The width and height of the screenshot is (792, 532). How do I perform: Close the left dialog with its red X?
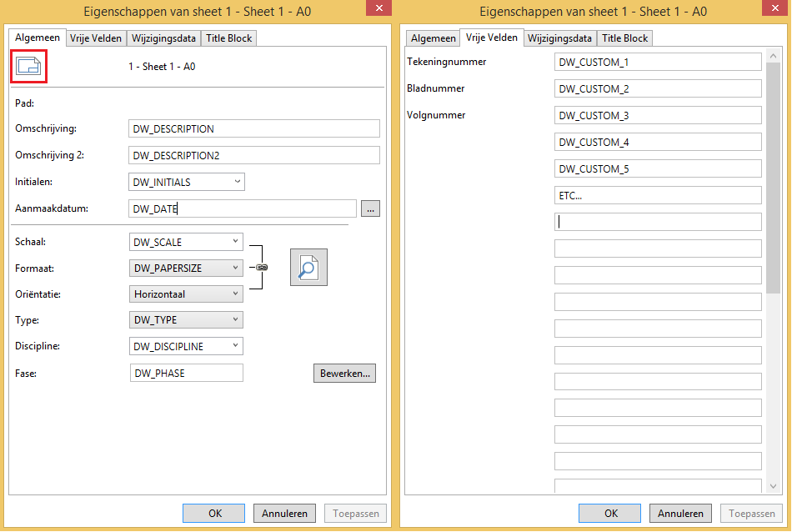click(378, 8)
